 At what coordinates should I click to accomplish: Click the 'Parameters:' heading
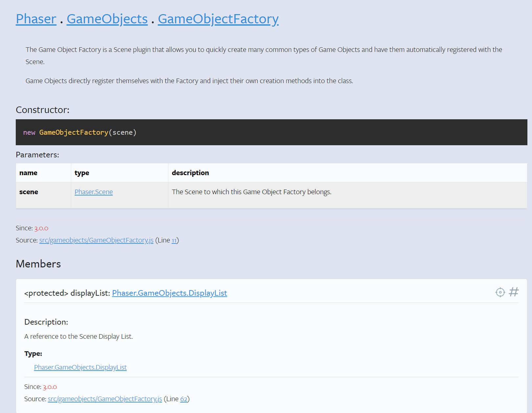point(37,155)
